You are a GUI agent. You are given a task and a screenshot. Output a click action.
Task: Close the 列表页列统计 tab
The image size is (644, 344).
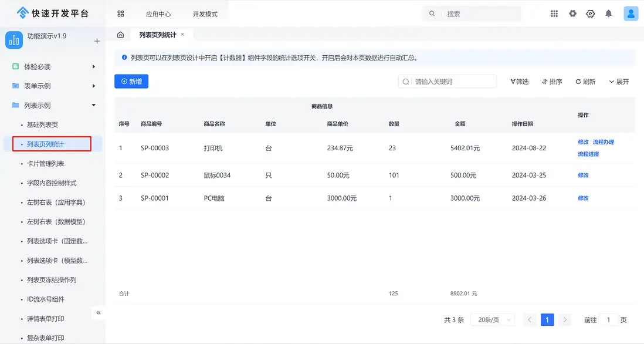182,35
